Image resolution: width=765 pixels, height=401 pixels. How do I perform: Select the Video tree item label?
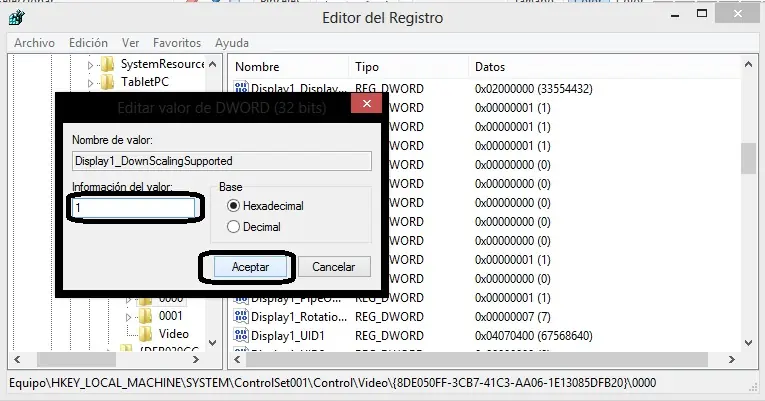click(174, 334)
